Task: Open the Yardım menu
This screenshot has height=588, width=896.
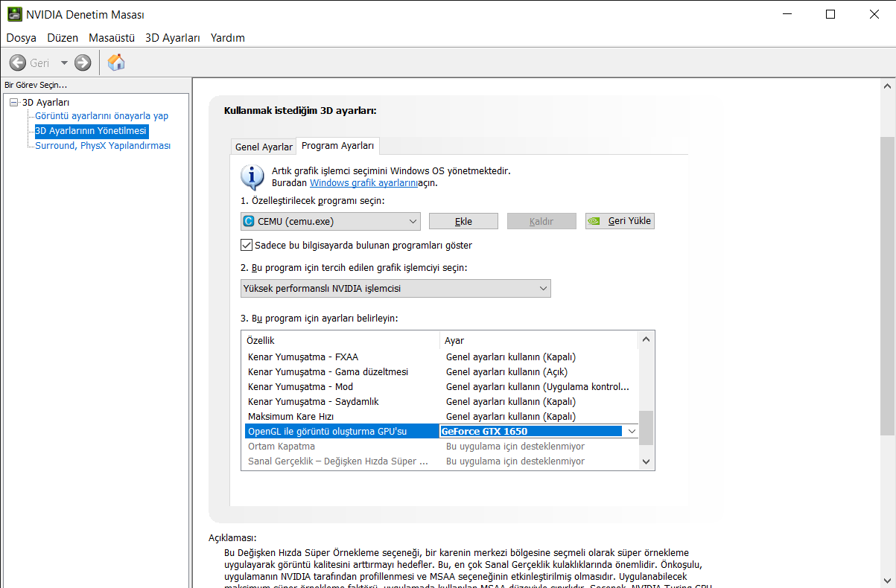Action: coord(228,37)
